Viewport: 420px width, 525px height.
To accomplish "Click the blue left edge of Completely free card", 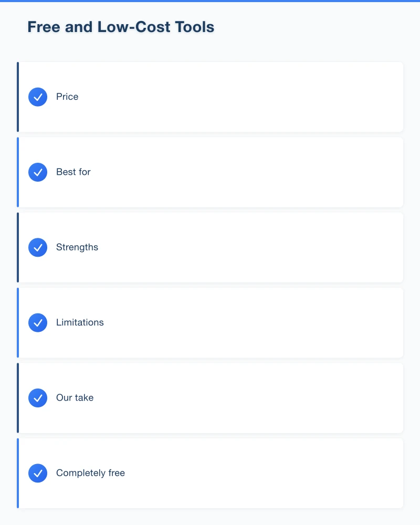I will 18,473.
